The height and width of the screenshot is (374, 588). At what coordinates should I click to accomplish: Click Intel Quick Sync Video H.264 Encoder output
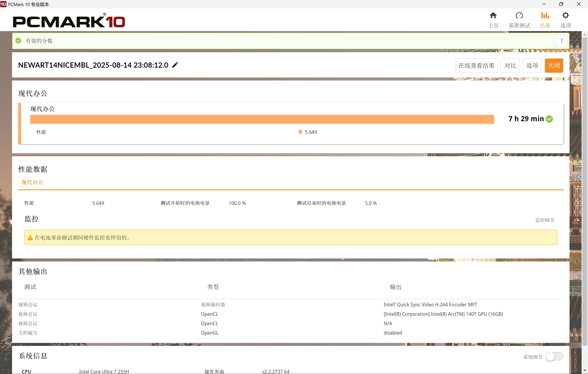pyautogui.click(x=430, y=305)
